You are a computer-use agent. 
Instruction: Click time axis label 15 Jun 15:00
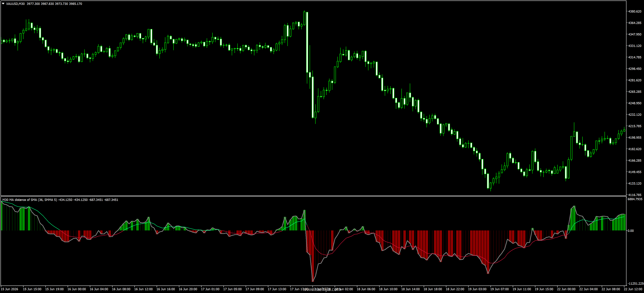pyautogui.click(x=32, y=290)
